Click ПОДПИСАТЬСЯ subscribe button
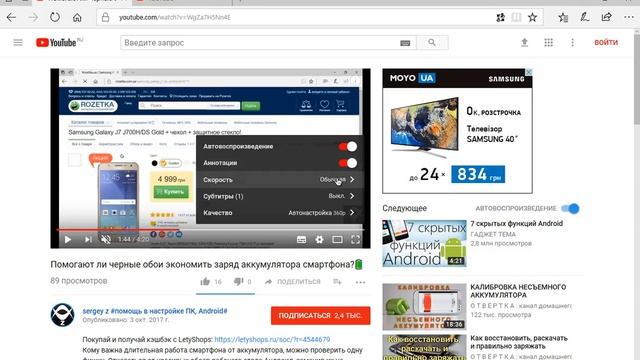Image resolution: width=640 pixels, height=360 pixels. pyautogui.click(x=320, y=316)
